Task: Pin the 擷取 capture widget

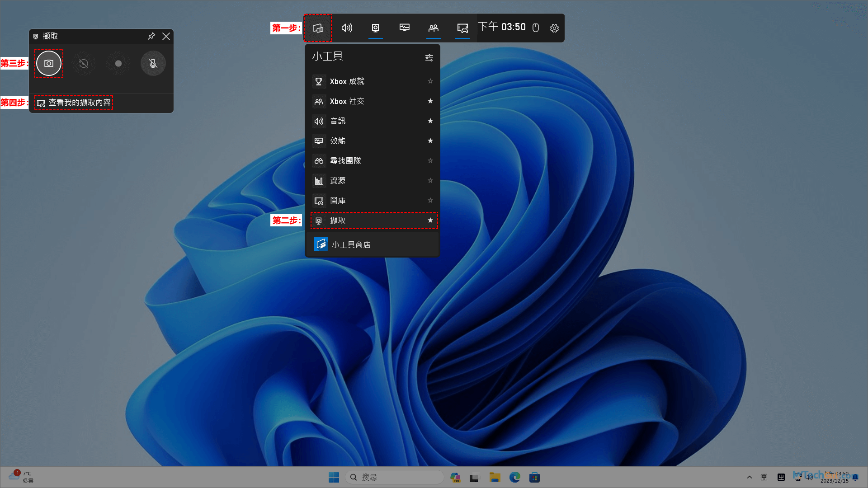Action: click(151, 36)
